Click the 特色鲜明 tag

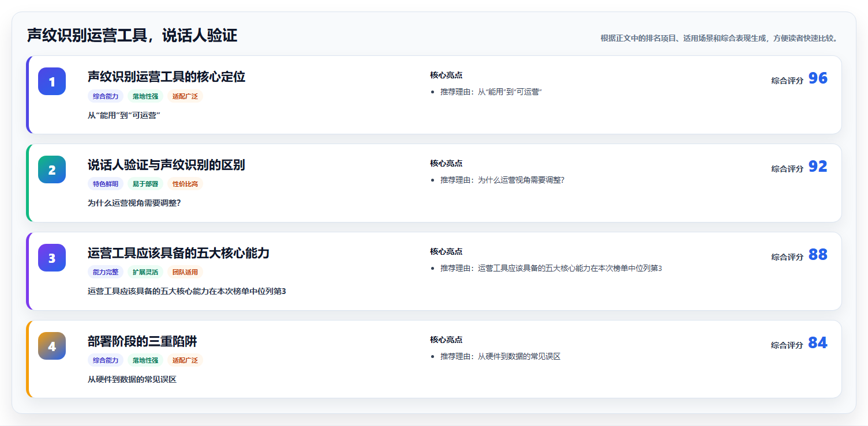click(106, 184)
